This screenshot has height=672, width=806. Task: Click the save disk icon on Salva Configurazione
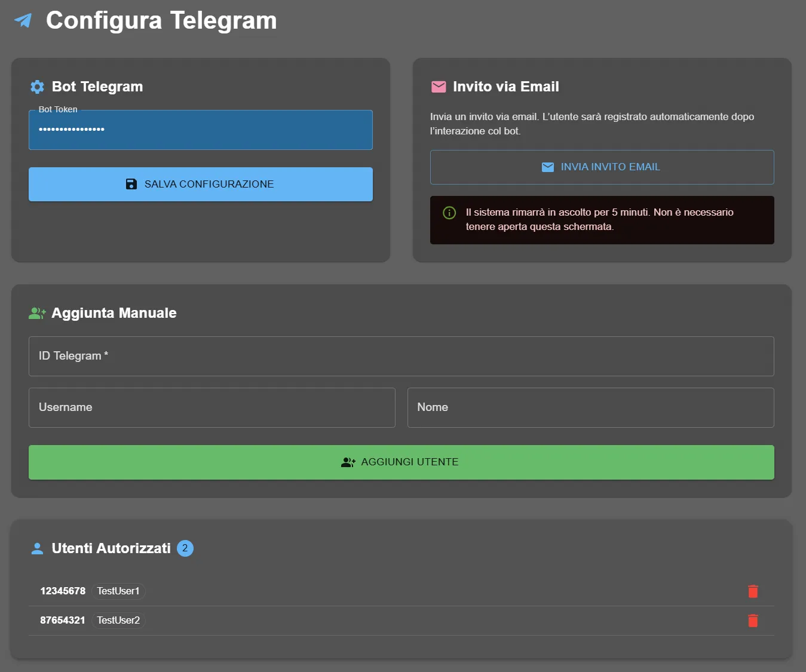131,184
